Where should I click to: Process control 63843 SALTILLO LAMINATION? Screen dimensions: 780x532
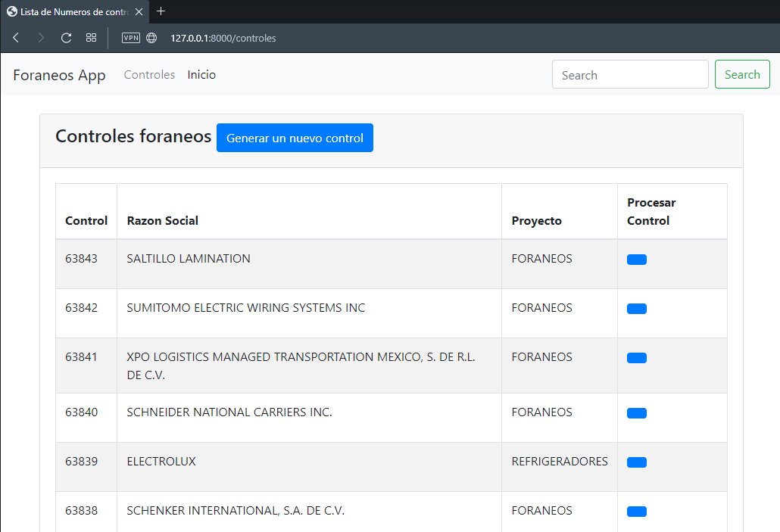pos(636,260)
